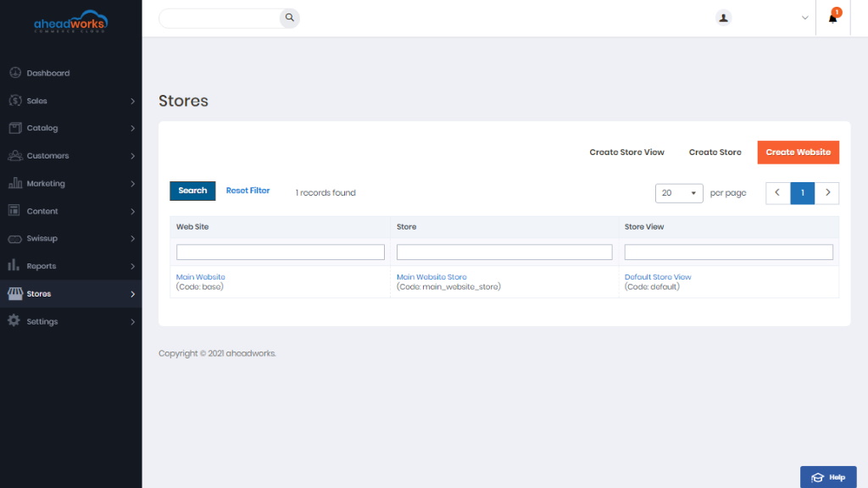868x488 pixels.
Task: Open the Marketing menu item
Action: 71,183
